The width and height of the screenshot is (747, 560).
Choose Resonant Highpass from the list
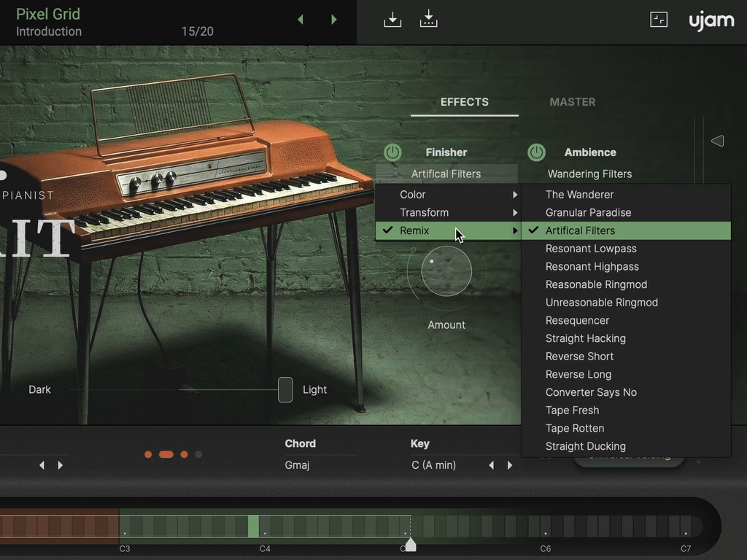(x=626, y=267)
